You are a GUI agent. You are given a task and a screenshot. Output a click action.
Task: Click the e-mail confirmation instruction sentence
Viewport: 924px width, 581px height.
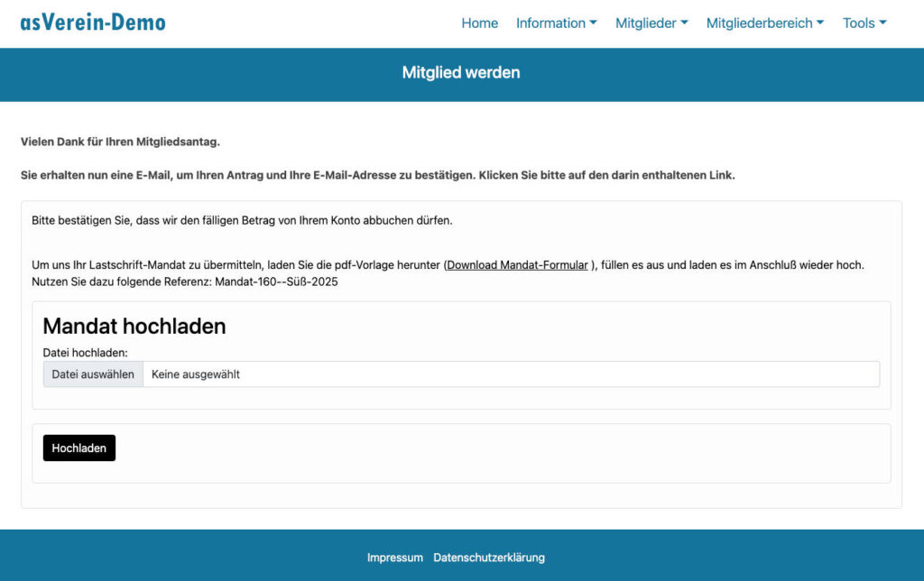(377, 175)
